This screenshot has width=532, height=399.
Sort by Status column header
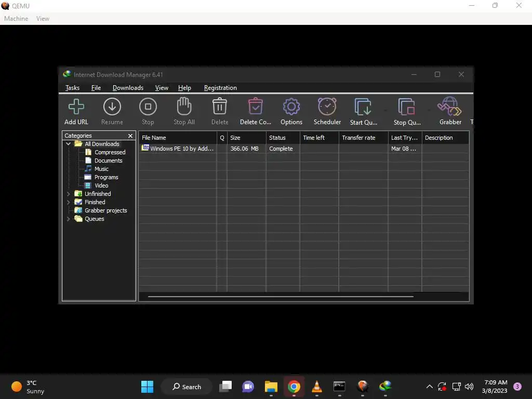(283, 138)
